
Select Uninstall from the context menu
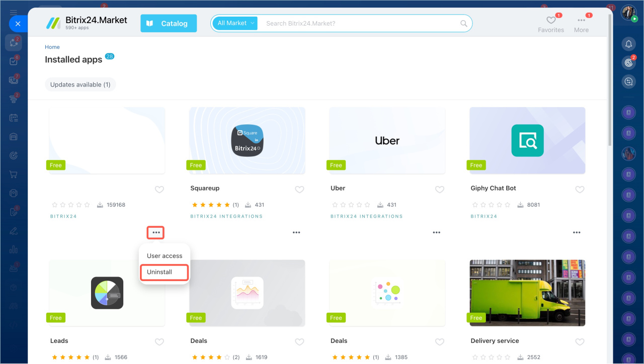pyautogui.click(x=159, y=272)
